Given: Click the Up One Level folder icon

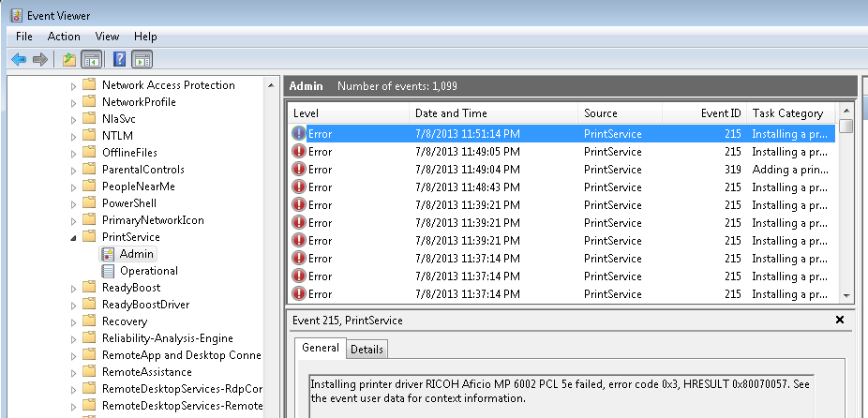Looking at the screenshot, I should coord(68,60).
